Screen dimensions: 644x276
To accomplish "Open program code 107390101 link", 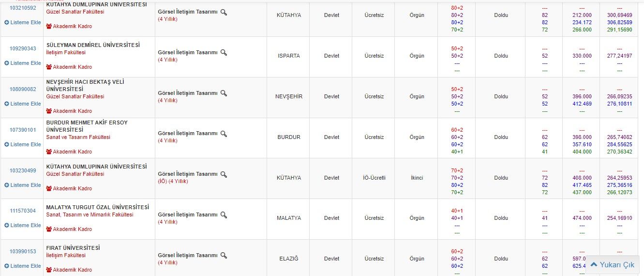I will tap(23, 130).
